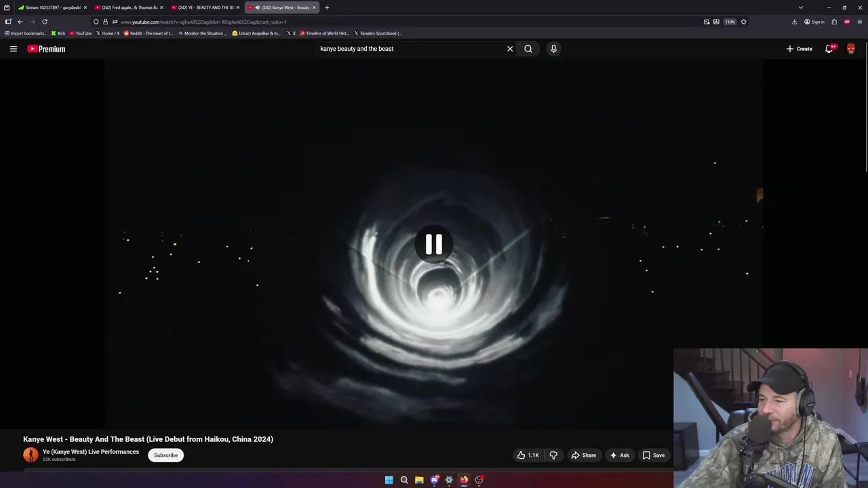Open the Firefox application menu
The height and width of the screenshot is (488, 868).
[x=860, y=22]
